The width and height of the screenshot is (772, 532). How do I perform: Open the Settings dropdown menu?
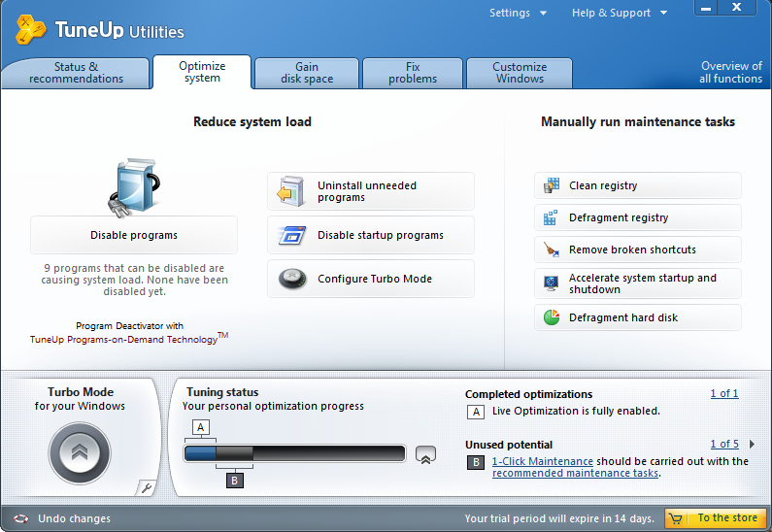point(518,13)
